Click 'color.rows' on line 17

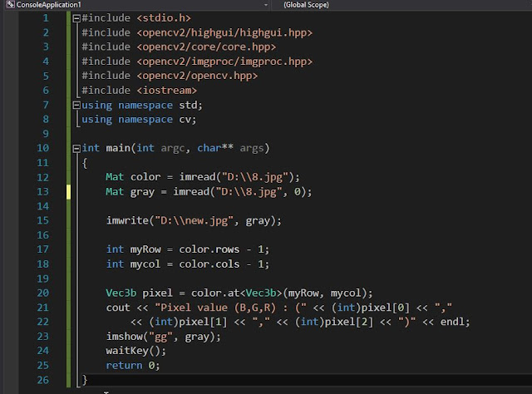(209, 249)
